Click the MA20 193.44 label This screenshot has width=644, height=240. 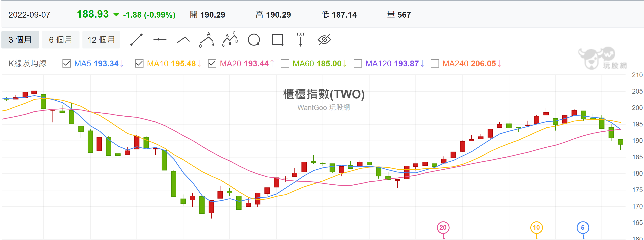[247, 63]
